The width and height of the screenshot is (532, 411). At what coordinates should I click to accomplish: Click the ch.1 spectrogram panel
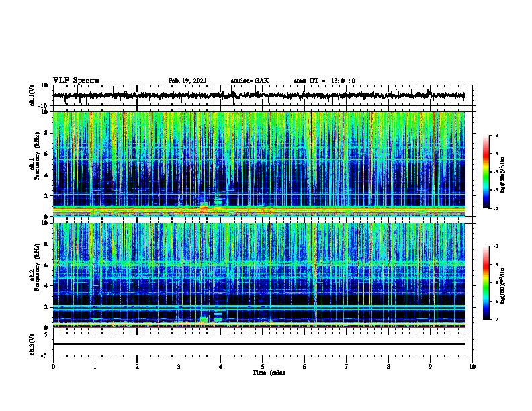coord(259,164)
